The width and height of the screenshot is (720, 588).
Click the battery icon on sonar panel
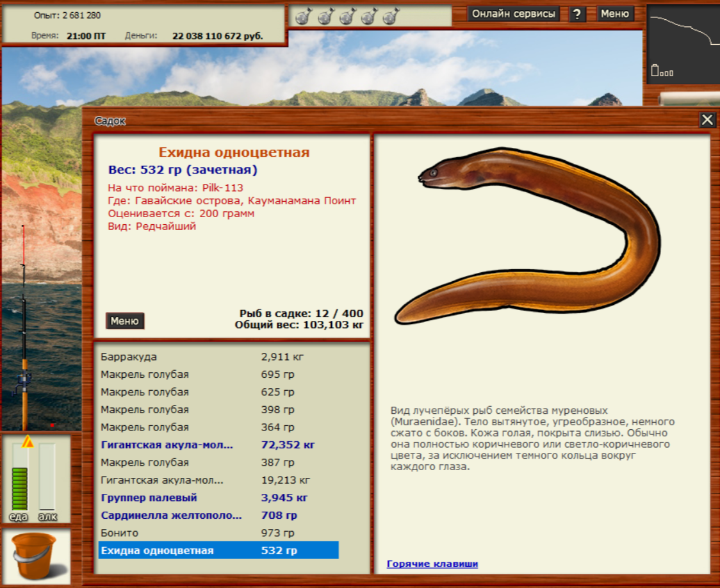[655, 70]
